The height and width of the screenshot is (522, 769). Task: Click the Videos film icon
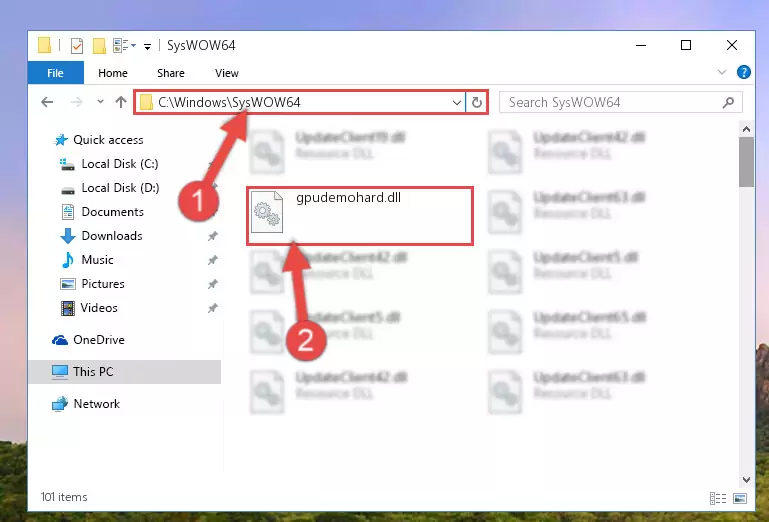click(x=68, y=308)
